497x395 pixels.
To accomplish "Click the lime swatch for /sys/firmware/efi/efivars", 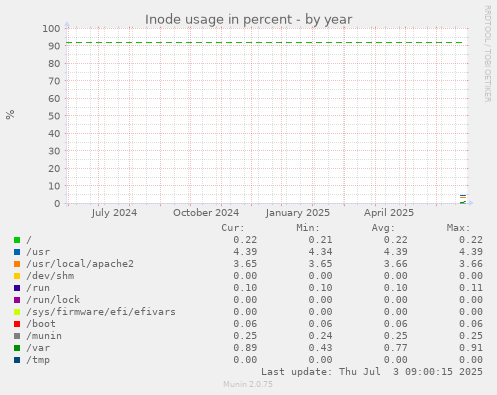I will 17,312.
